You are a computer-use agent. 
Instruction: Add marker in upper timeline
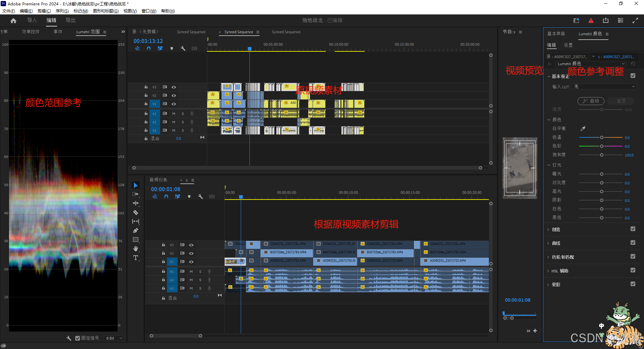[x=172, y=48]
